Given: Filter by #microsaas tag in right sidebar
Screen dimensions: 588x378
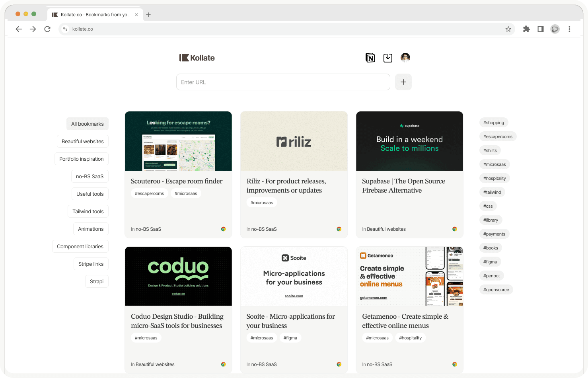Looking at the screenshot, I should tap(495, 164).
